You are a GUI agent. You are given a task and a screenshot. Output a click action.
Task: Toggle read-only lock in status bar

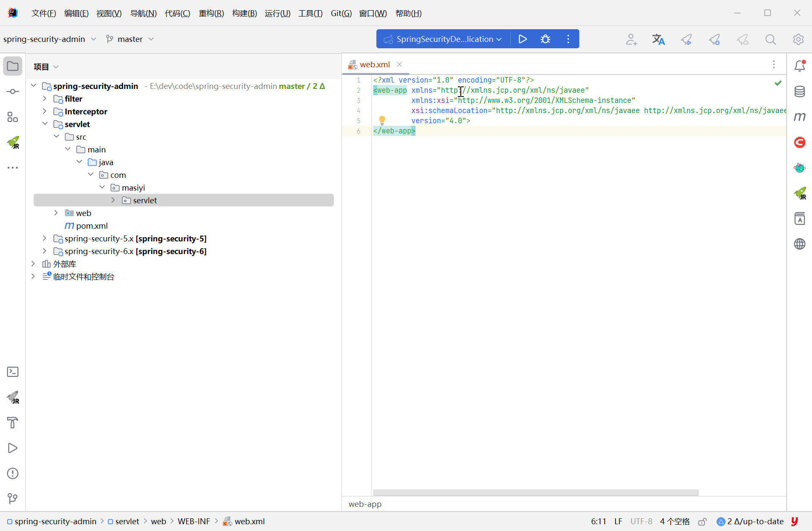pyautogui.click(x=702, y=522)
